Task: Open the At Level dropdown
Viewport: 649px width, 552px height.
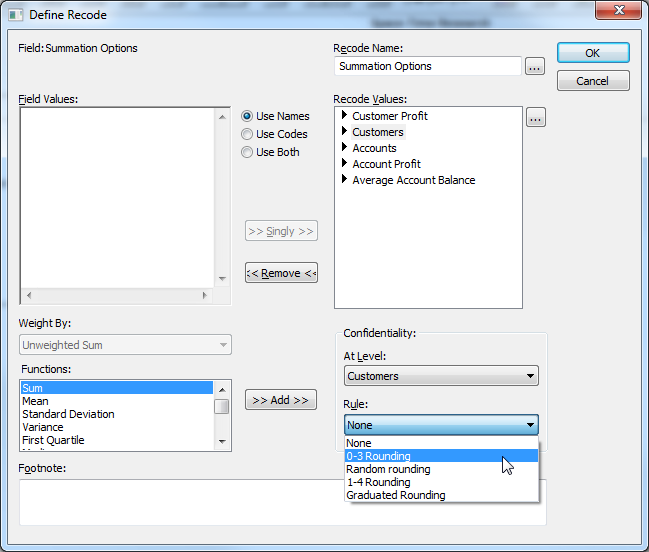Action: tap(441, 376)
